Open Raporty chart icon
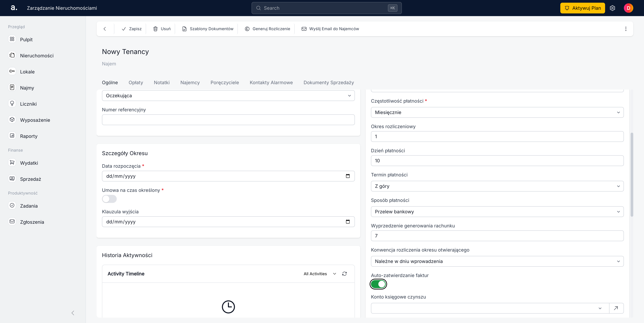Screen dimensions: 644x323 [12, 136]
